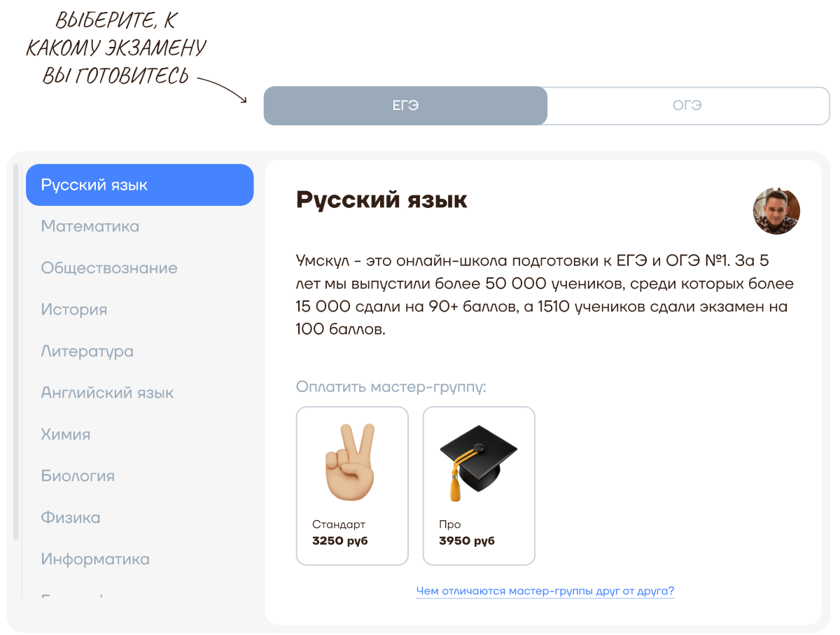Open the master-group differences link
This screenshot has width=840, height=635.
tap(545, 592)
